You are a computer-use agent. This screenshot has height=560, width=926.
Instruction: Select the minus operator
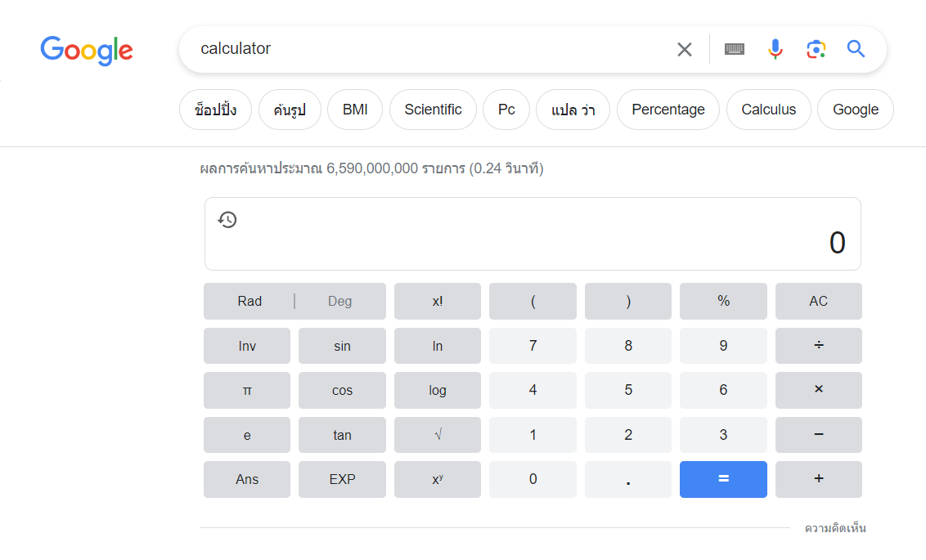pyautogui.click(x=819, y=435)
